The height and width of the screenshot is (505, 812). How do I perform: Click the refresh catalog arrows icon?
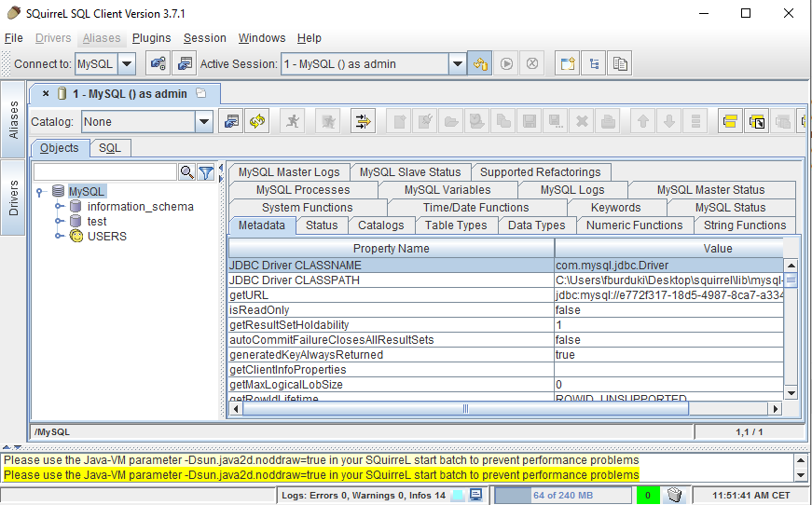click(256, 121)
